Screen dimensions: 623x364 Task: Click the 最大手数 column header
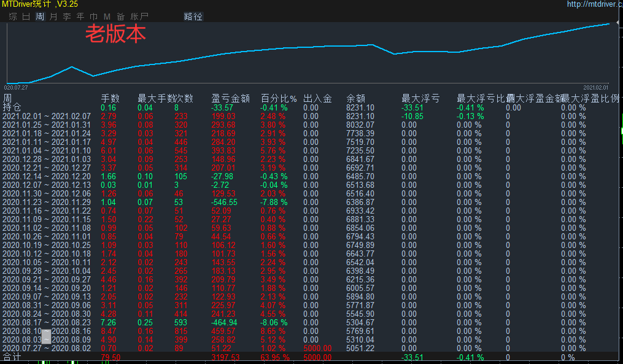(x=156, y=99)
